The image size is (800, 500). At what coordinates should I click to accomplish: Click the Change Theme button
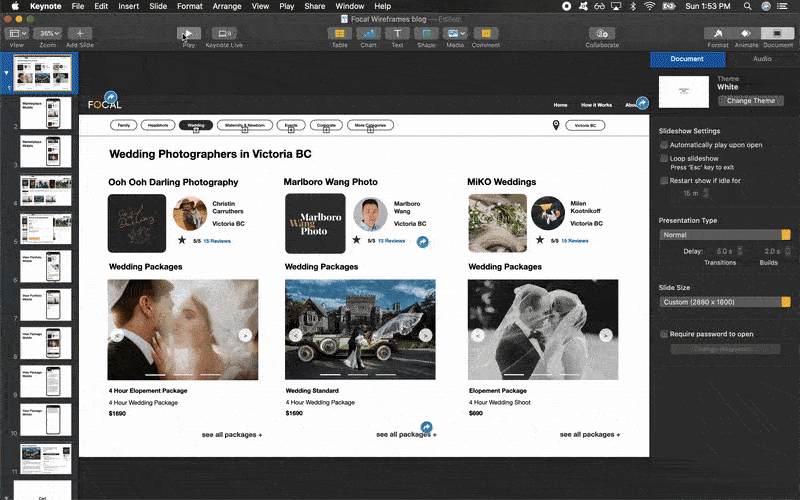[x=751, y=101]
